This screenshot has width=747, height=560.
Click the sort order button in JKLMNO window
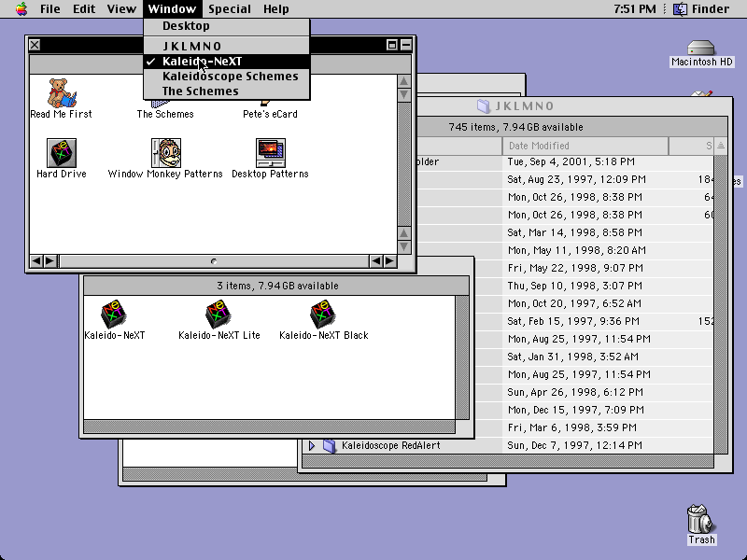pyautogui.click(x=721, y=146)
